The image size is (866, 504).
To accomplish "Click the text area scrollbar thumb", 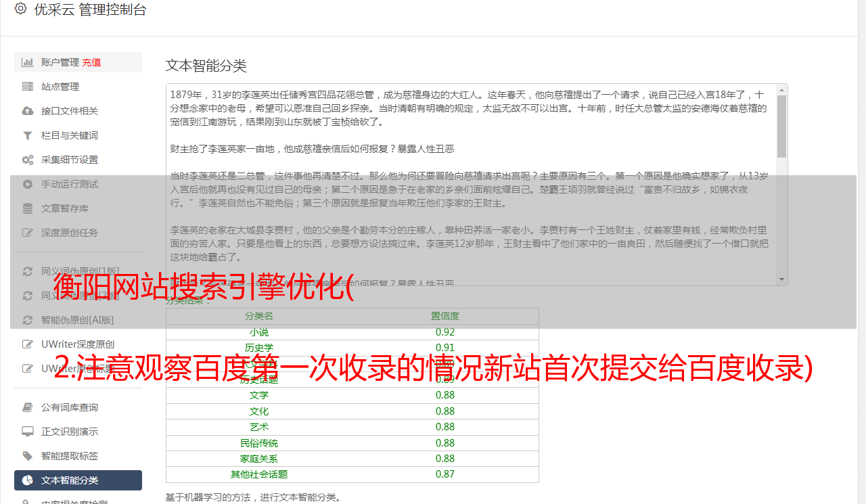I will point(782,127).
